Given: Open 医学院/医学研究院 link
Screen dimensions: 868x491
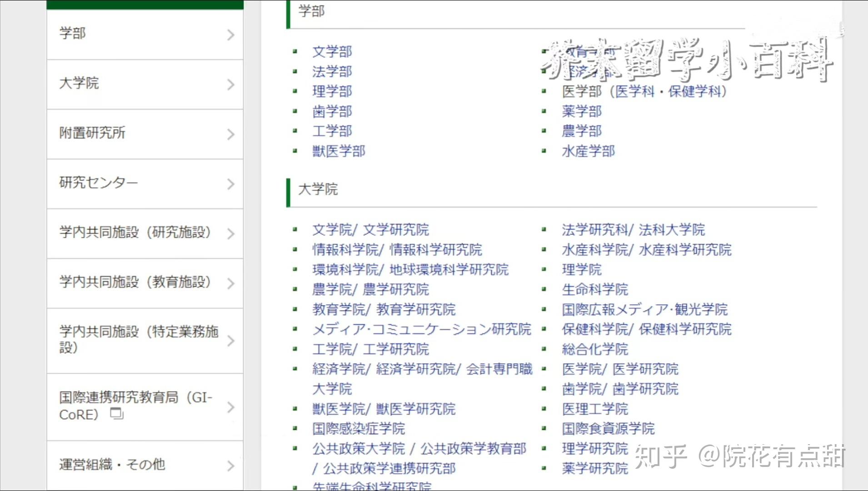Looking at the screenshot, I should click(620, 369).
